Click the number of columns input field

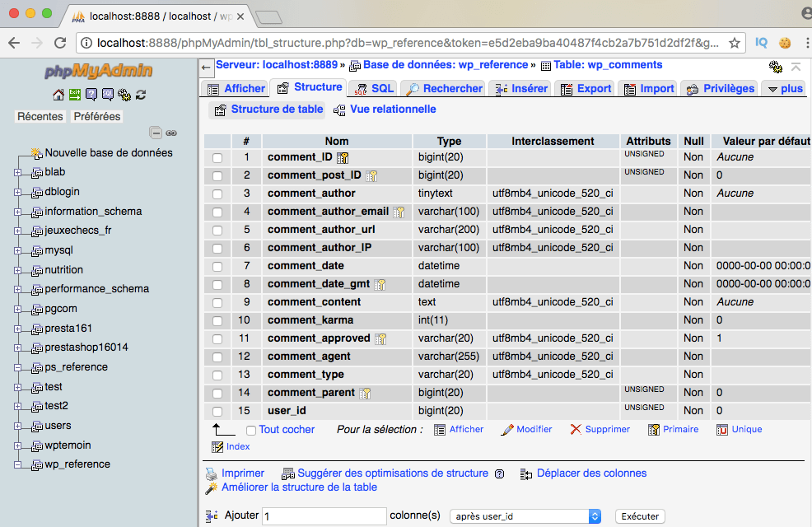[x=324, y=516]
